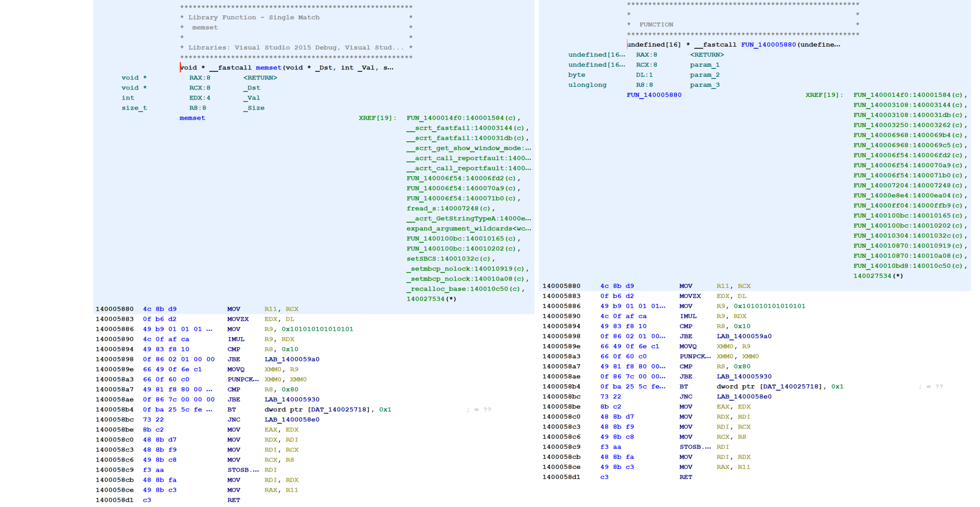Click the memset function name link

pos(269,67)
